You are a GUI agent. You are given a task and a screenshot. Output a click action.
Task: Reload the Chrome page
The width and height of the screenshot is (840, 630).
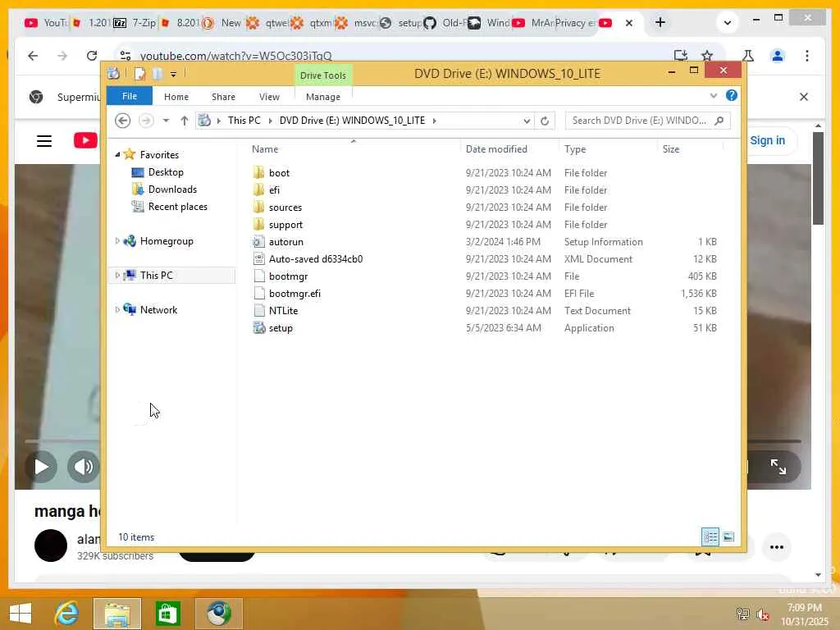coord(92,55)
